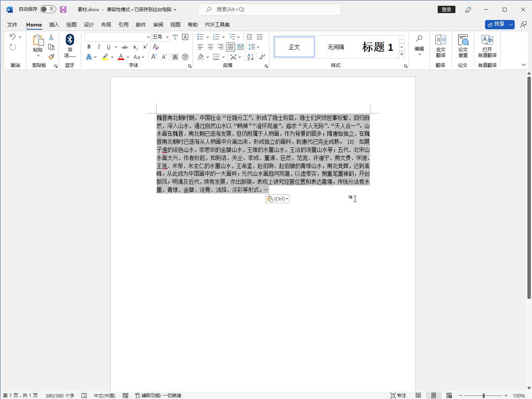Screen dimensions: 532x399
Task: Click the Sort A-Z icon
Action: pyautogui.click(x=250, y=57)
